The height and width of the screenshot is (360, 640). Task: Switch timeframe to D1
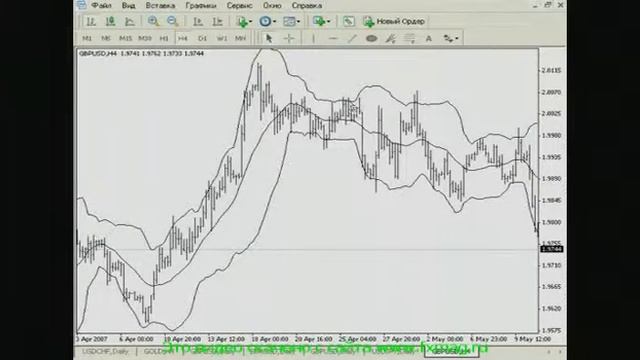click(202, 38)
